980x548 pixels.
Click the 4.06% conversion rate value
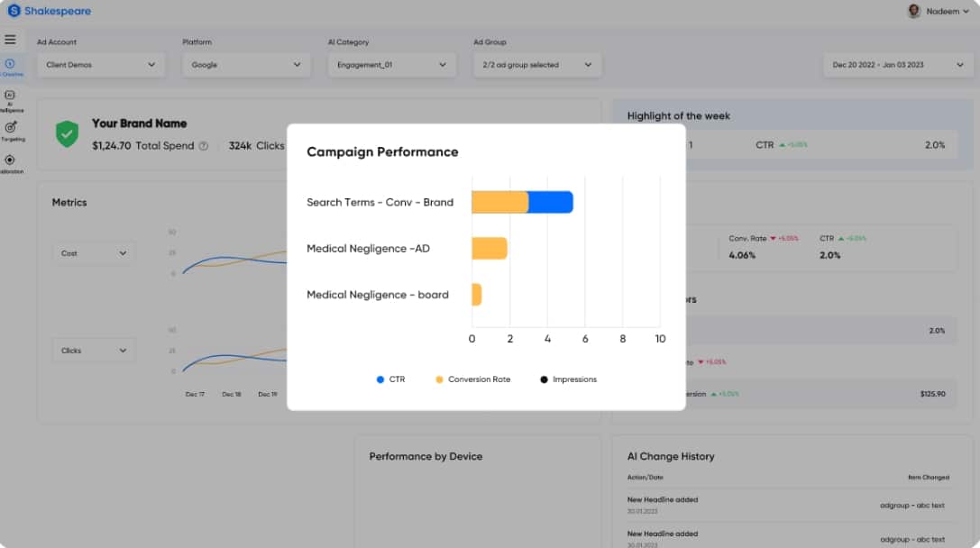742,255
